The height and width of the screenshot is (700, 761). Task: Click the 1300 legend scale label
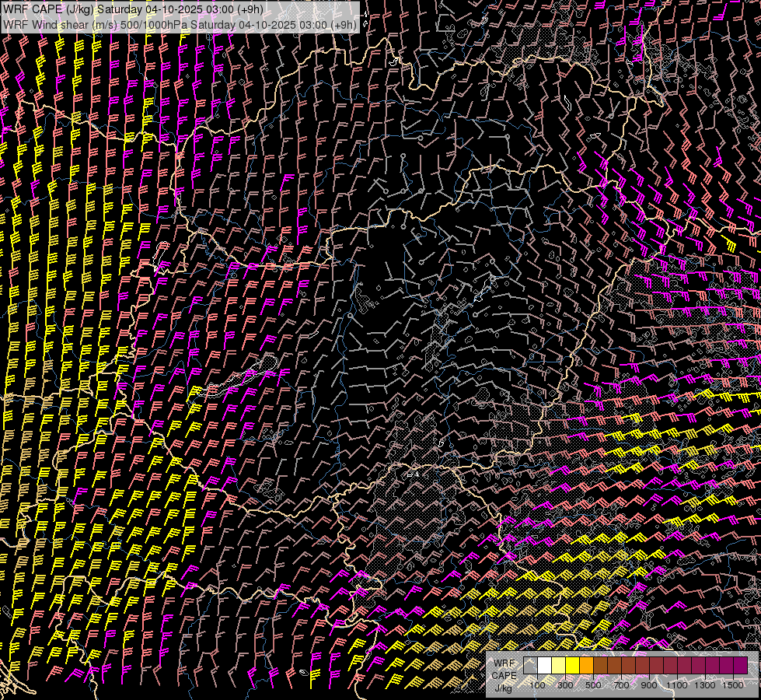tap(705, 685)
